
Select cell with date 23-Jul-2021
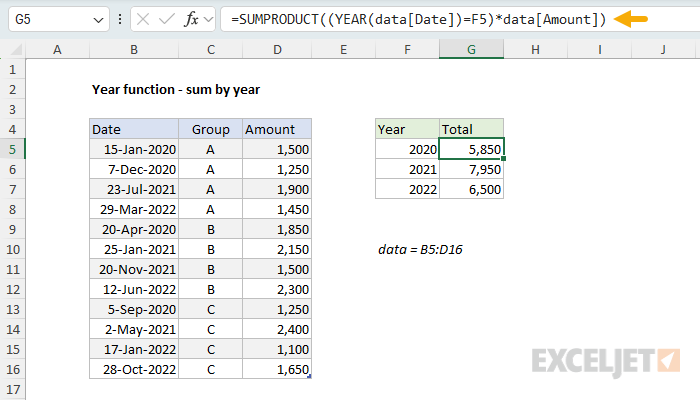[134, 189]
